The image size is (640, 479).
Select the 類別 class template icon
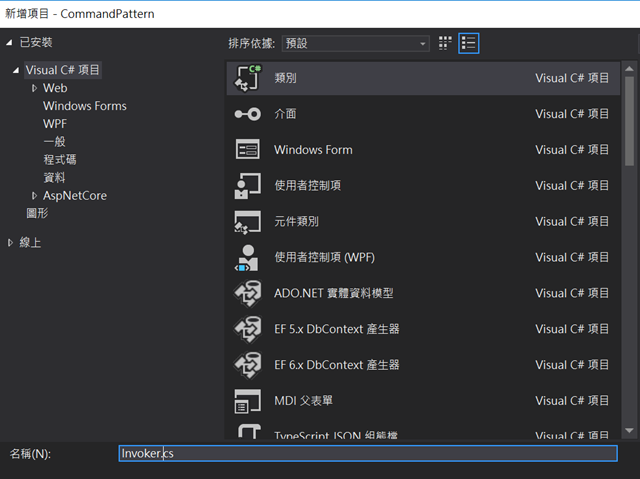click(247, 78)
